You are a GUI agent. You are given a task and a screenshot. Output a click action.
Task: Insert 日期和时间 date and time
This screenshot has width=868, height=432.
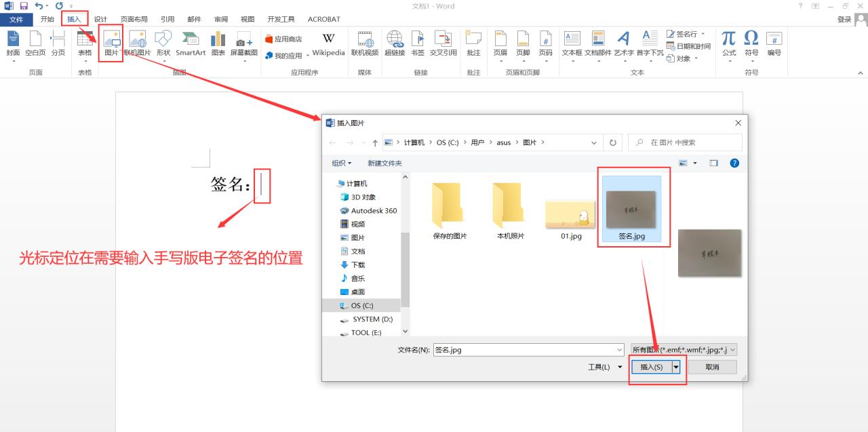688,46
